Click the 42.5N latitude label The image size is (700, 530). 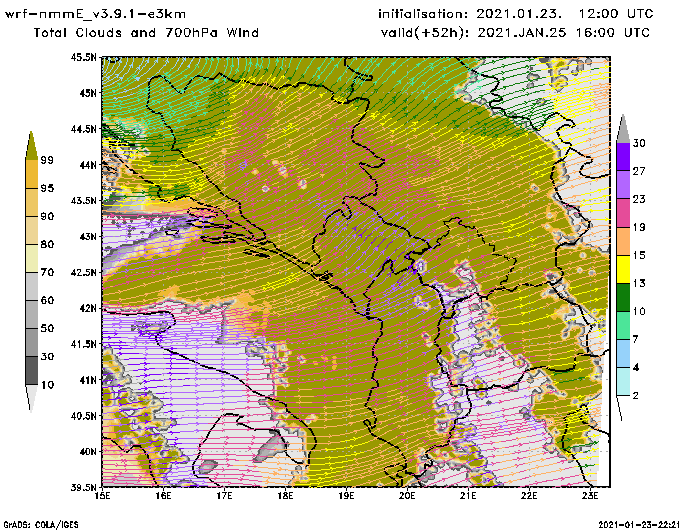[83, 272]
